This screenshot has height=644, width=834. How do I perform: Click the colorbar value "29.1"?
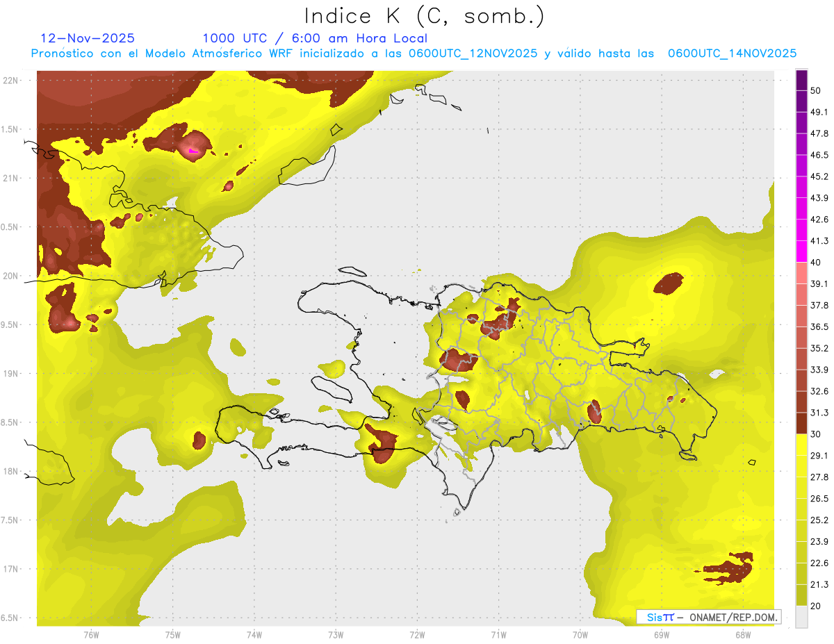[x=819, y=455]
